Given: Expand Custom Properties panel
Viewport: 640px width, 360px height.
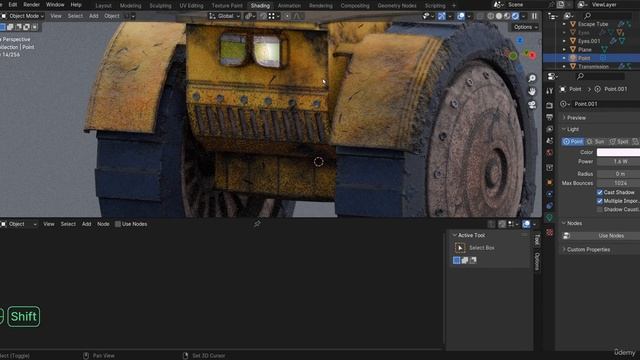Looking at the screenshot, I should (586, 249).
